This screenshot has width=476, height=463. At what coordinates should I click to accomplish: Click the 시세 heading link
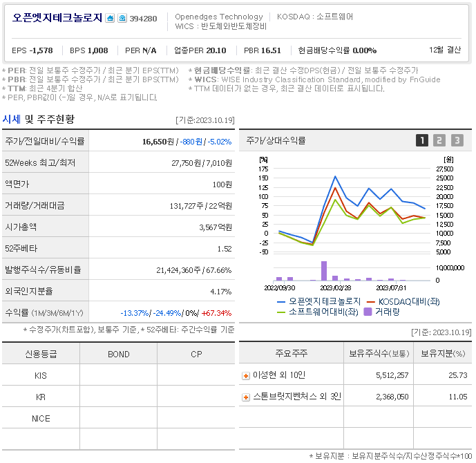point(12,119)
